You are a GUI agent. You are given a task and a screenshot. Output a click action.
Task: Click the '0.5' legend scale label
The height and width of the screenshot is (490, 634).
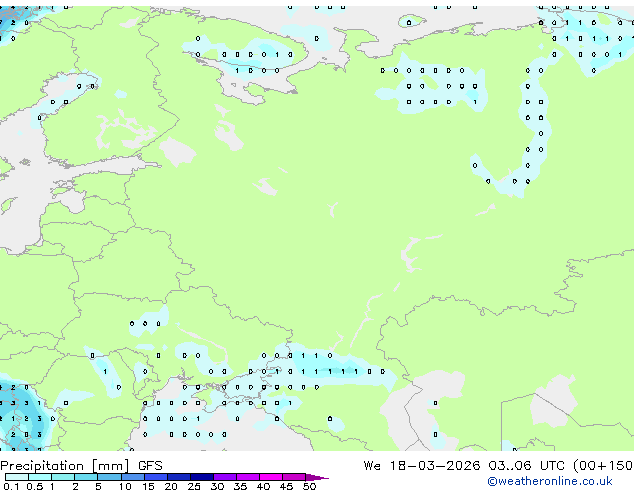(x=35, y=486)
